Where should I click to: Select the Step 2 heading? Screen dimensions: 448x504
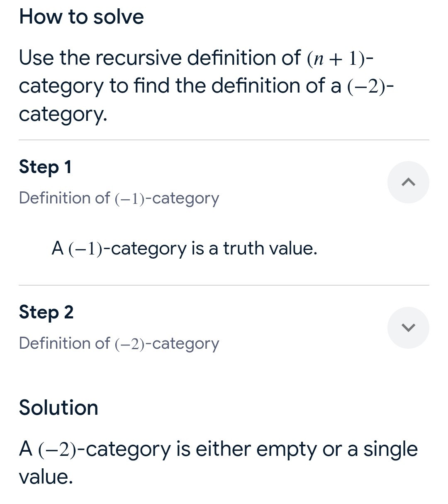[x=46, y=312]
